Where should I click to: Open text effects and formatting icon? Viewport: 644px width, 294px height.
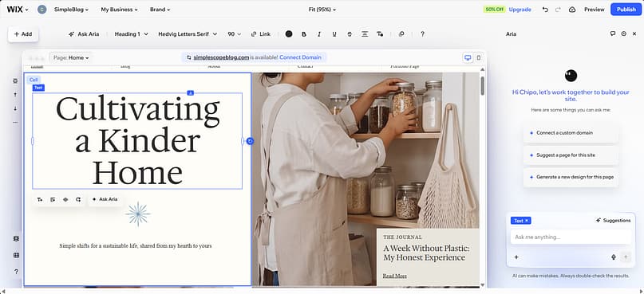[x=380, y=34]
